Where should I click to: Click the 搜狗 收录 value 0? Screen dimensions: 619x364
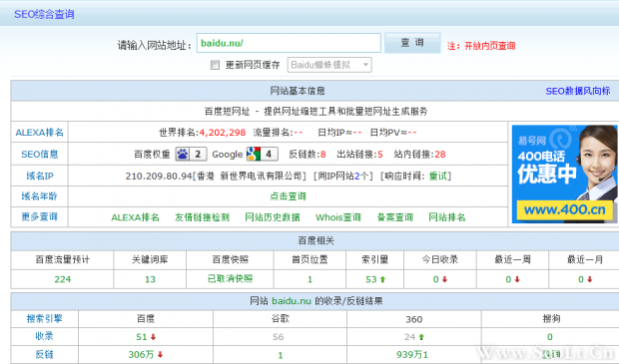550,337
